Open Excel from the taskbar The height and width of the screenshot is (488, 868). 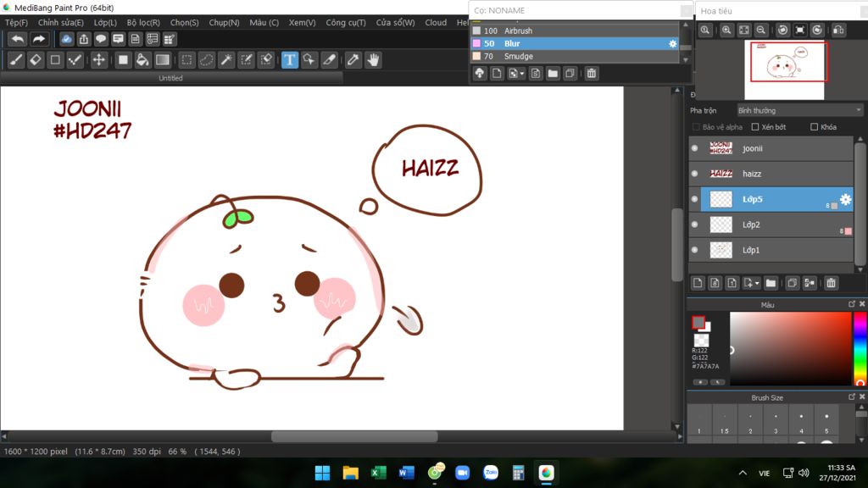coord(379,473)
